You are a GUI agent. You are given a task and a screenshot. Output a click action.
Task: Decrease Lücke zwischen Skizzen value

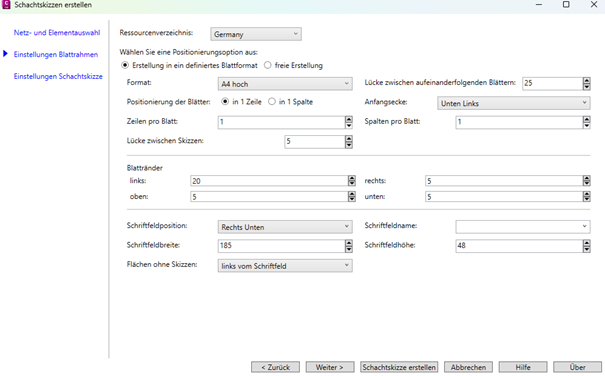(x=349, y=145)
